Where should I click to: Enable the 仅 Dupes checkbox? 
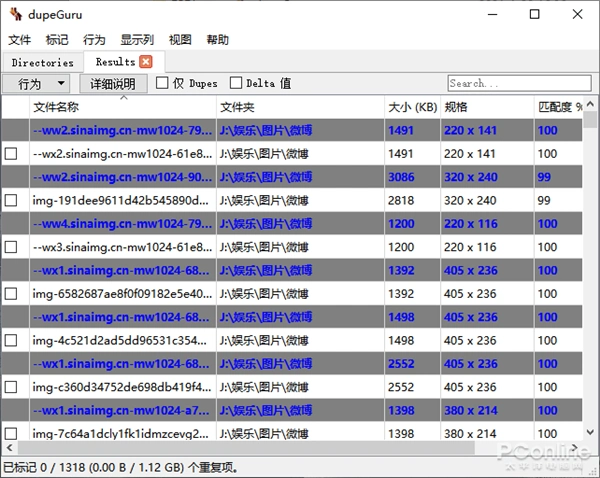click(x=162, y=84)
